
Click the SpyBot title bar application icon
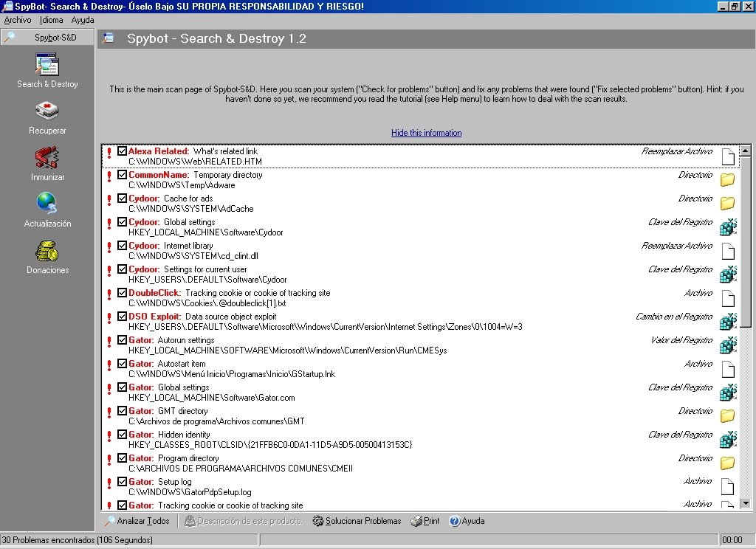point(7,6)
